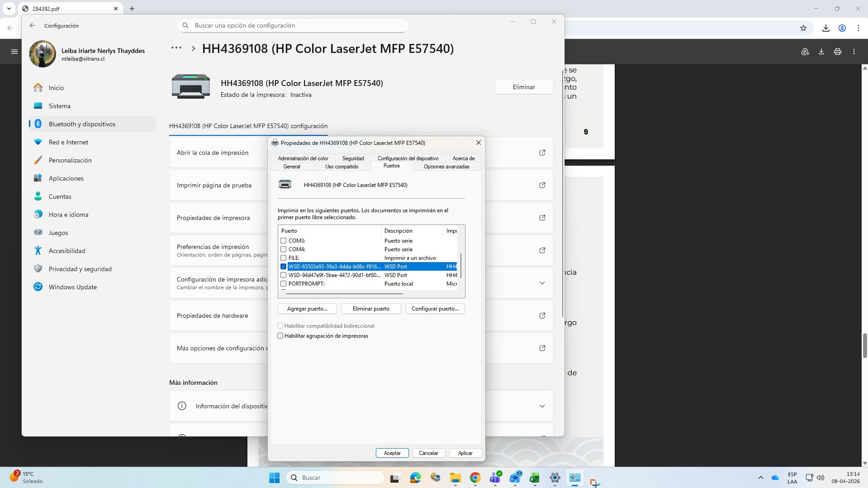
Task: Switch to the General tab
Action: pos(292,167)
